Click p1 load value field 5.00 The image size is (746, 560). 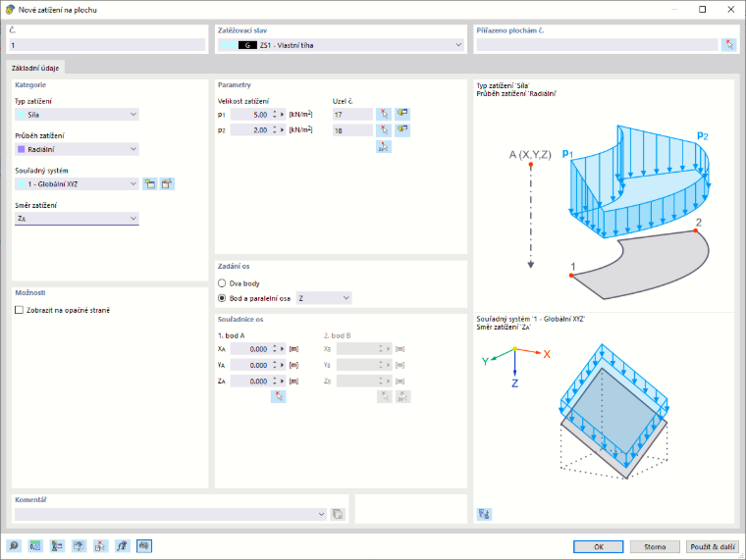tap(250, 115)
